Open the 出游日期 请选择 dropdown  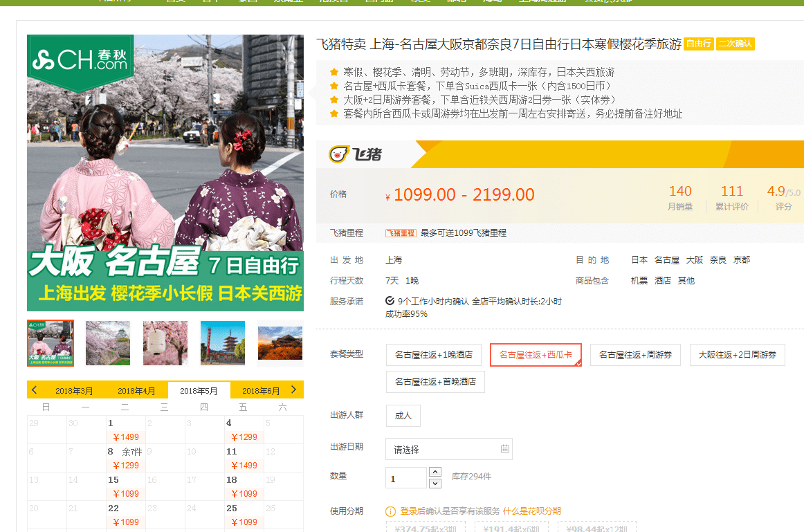[448, 450]
